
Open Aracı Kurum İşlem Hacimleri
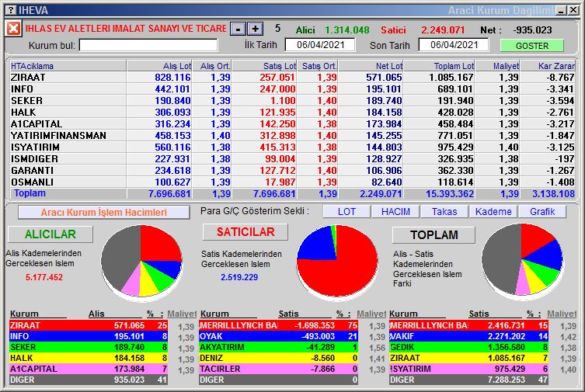point(104,213)
